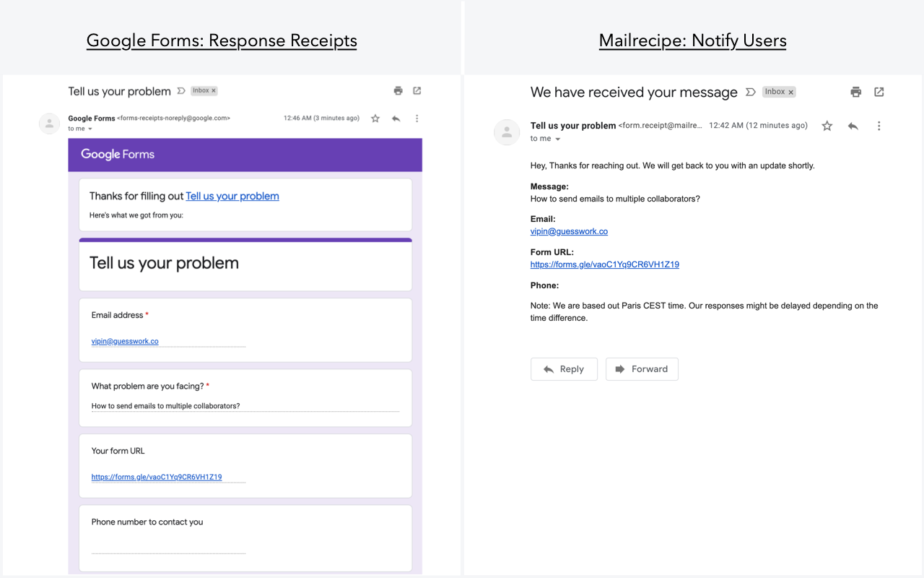Click reply arrow on Google Forms email

pos(396,118)
